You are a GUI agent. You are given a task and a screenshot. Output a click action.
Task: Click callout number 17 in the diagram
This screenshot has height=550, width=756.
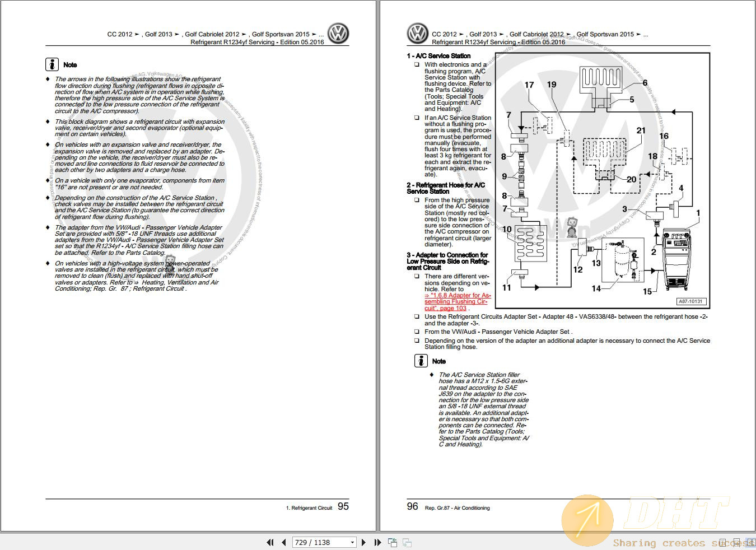(529, 85)
